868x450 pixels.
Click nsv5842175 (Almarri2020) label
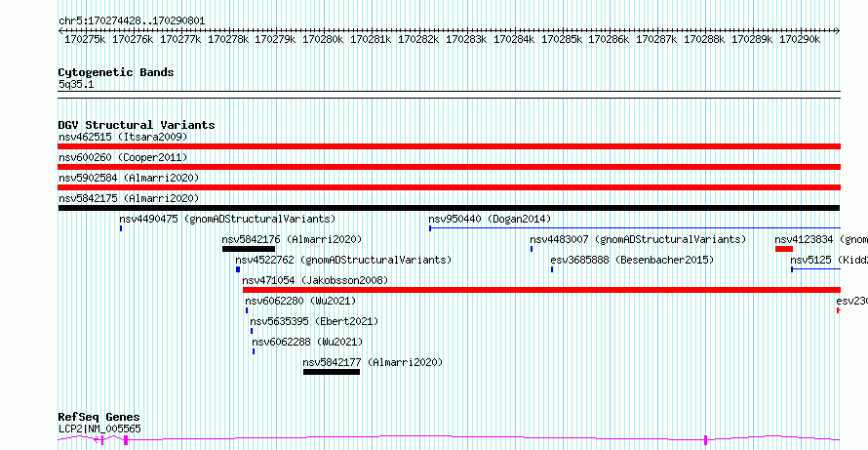pos(129,198)
